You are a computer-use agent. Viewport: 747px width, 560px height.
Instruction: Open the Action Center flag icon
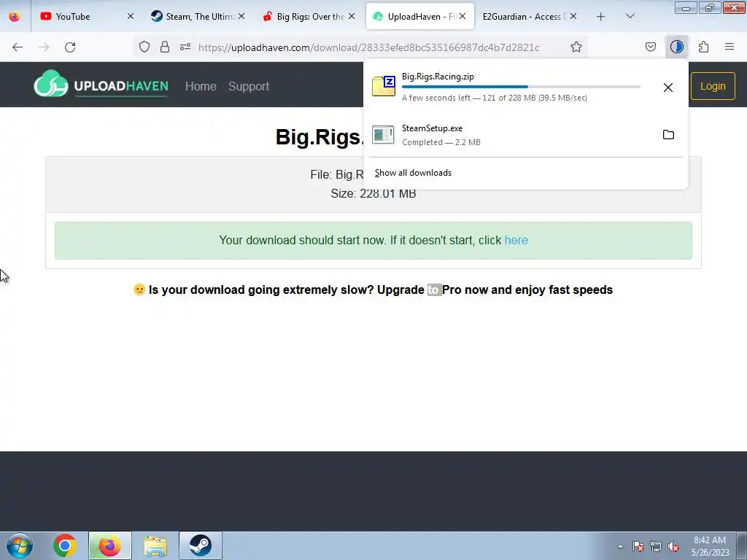pyautogui.click(x=638, y=546)
